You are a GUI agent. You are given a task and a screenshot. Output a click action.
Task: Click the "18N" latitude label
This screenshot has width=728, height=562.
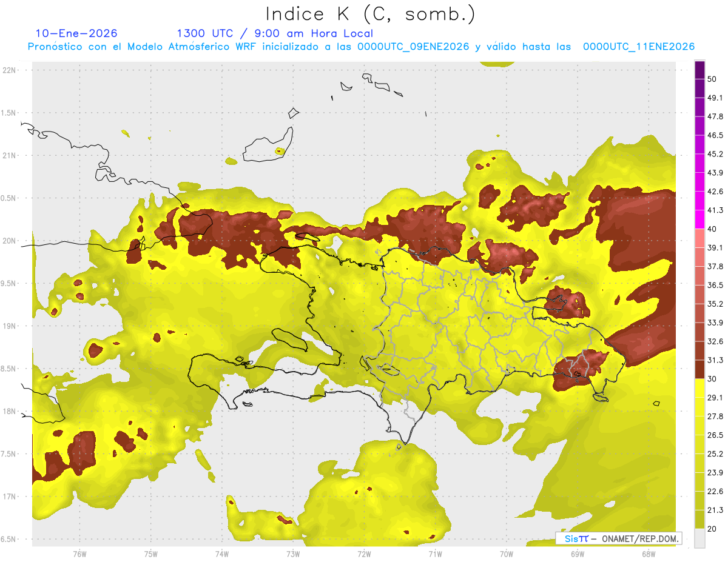click(x=9, y=411)
